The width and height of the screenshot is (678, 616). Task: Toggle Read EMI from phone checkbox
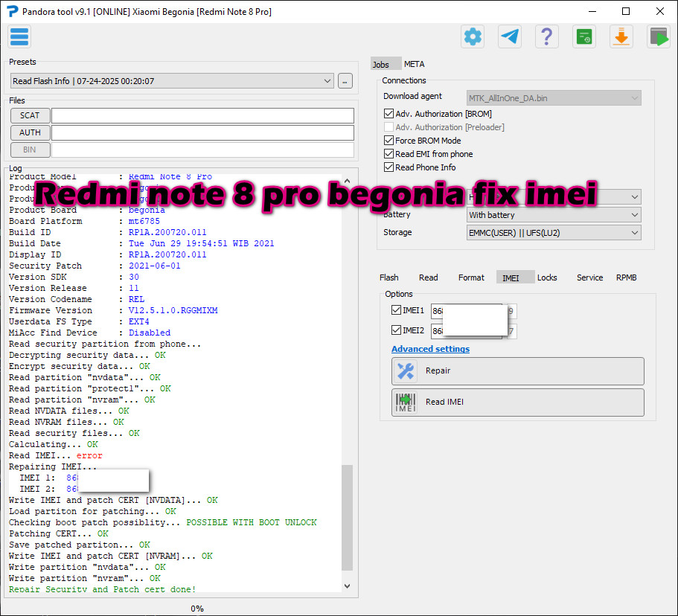click(x=388, y=154)
